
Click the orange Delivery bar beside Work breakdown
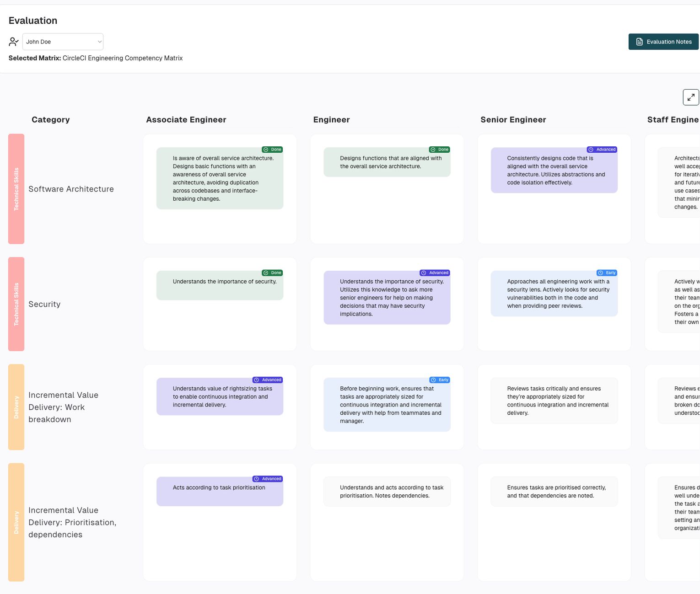pos(16,407)
